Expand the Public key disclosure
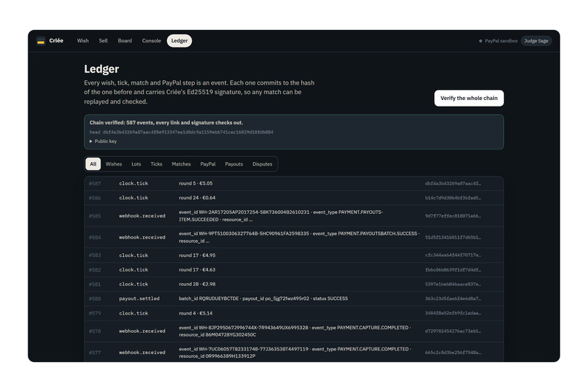Image resolution: width=588 pixels, height=392 pixels. point(103,142)
